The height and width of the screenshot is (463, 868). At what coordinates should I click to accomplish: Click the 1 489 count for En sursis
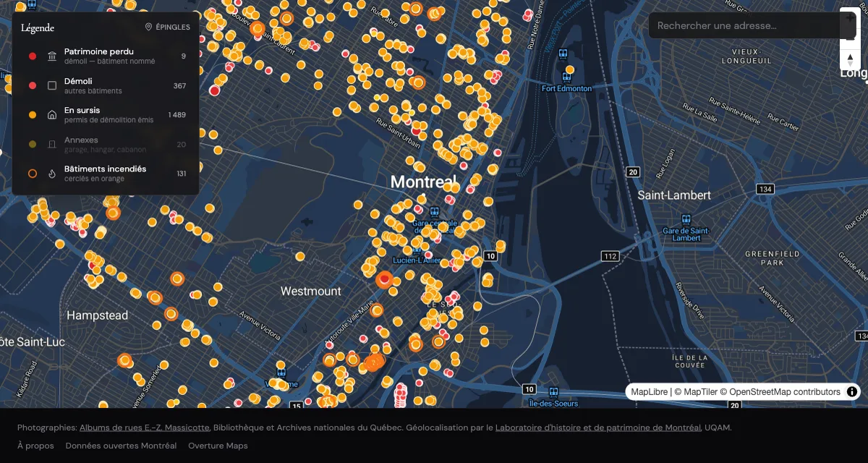pyautogui.click(x=177, y=115)
